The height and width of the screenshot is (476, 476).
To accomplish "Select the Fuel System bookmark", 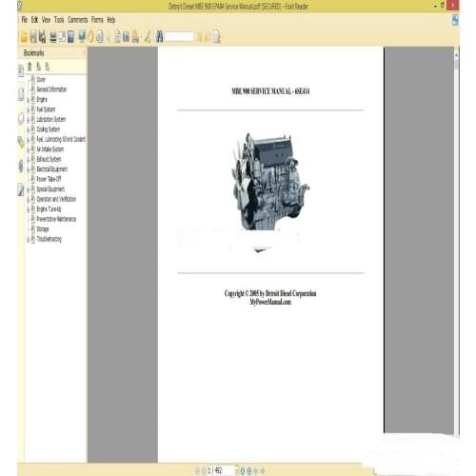I will point(46,109).
